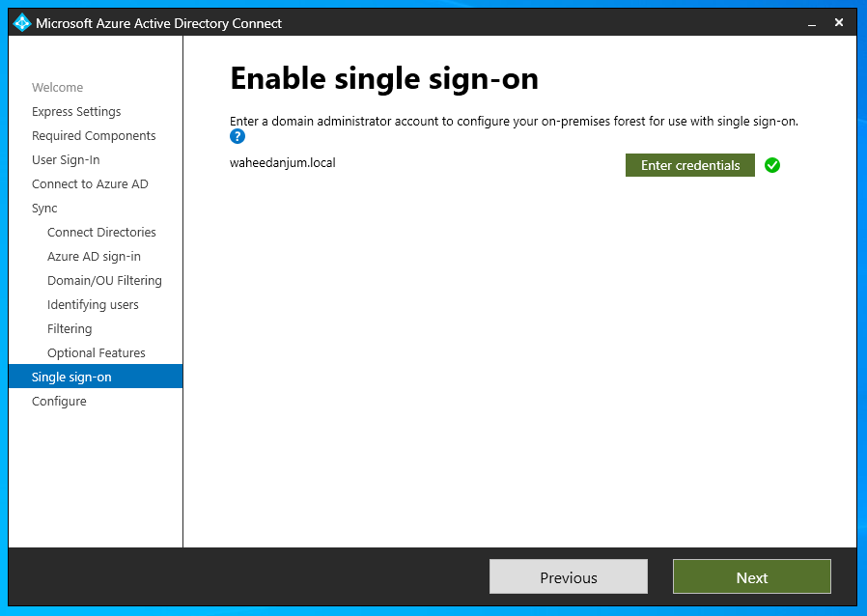Return to the Previous wizard page
This screenshot has height=616, width=867.
pyautogui.click(x=569, y=576)
